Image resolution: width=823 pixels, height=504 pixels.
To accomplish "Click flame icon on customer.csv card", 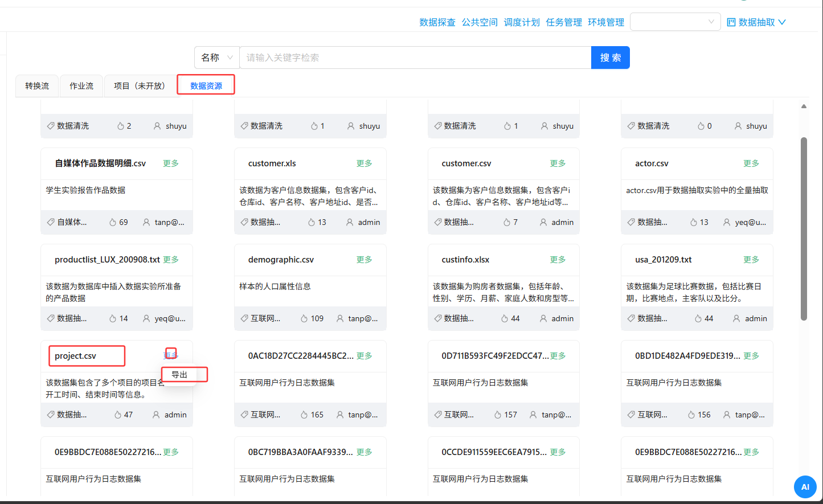I will click(x=507, y=222).
